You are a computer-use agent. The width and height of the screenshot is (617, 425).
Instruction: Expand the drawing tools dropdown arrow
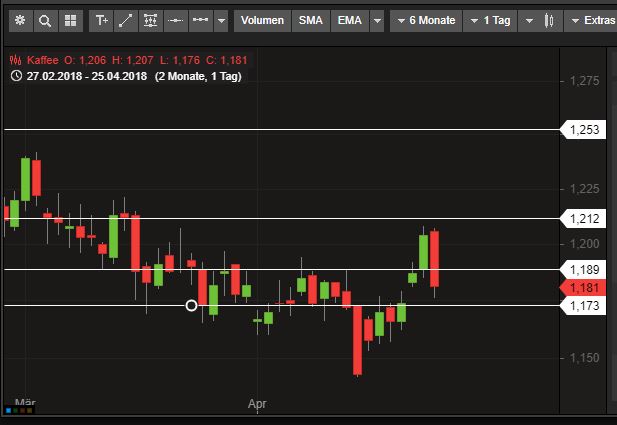pos(221,20)
